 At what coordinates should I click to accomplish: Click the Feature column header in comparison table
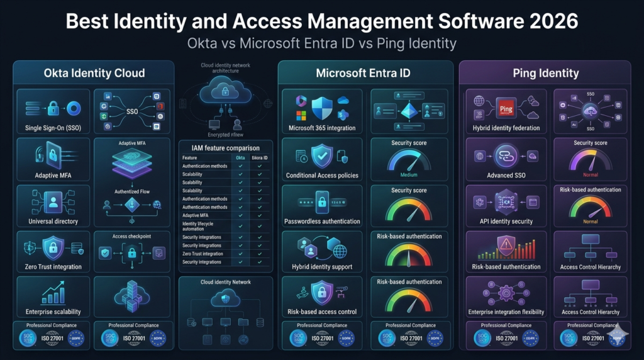190,158
